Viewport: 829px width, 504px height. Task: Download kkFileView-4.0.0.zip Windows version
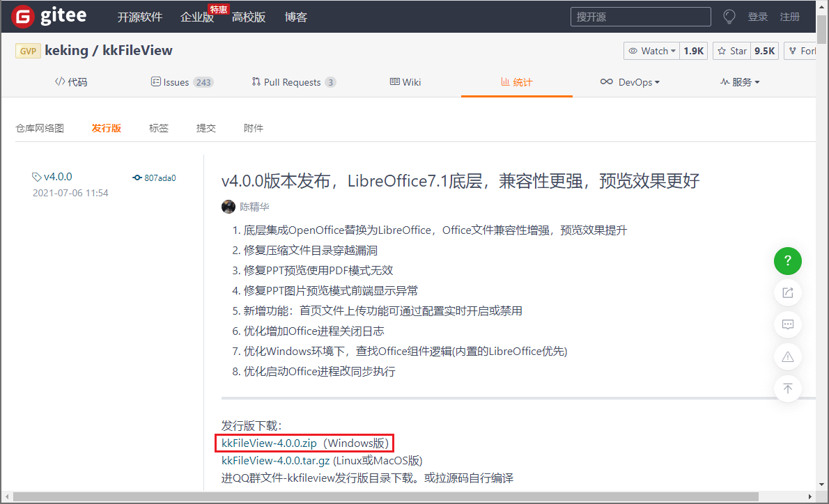pos(269,443)
